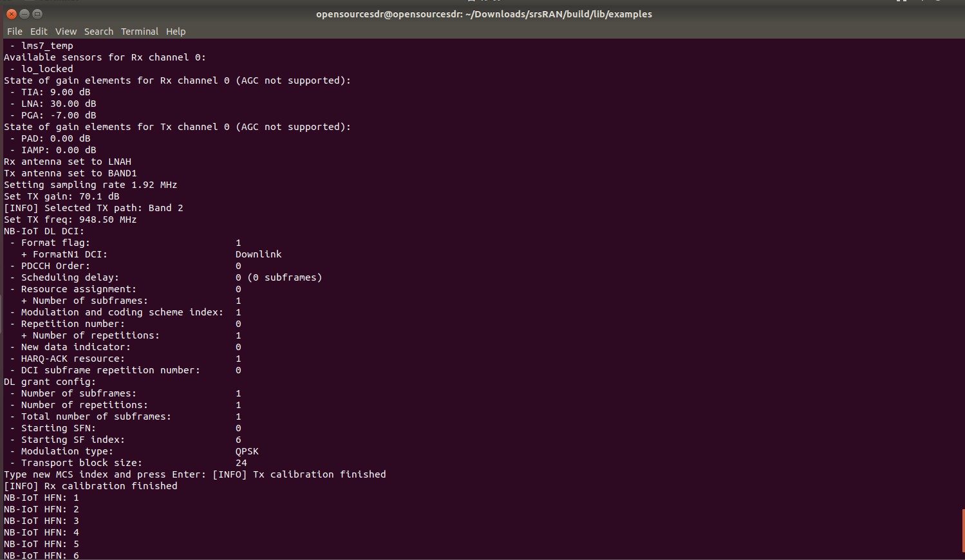Click the 'Resource assignment:' row

[x=126, y=289]
